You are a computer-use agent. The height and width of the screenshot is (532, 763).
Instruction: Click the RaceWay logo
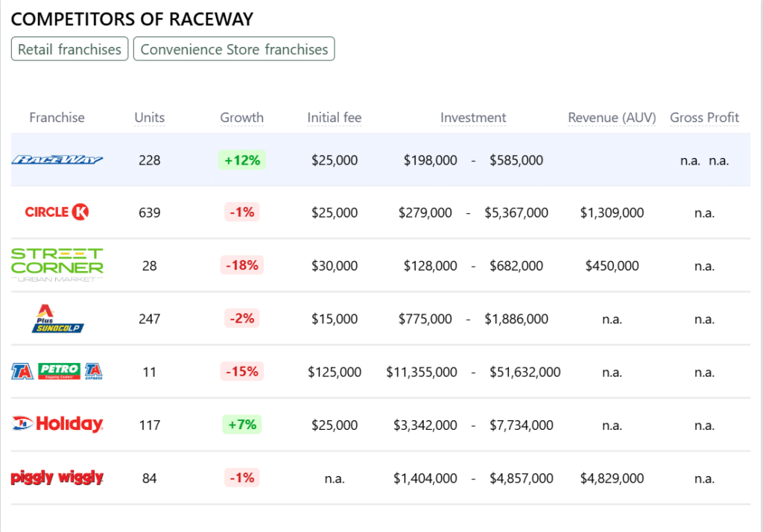(57, 159)
